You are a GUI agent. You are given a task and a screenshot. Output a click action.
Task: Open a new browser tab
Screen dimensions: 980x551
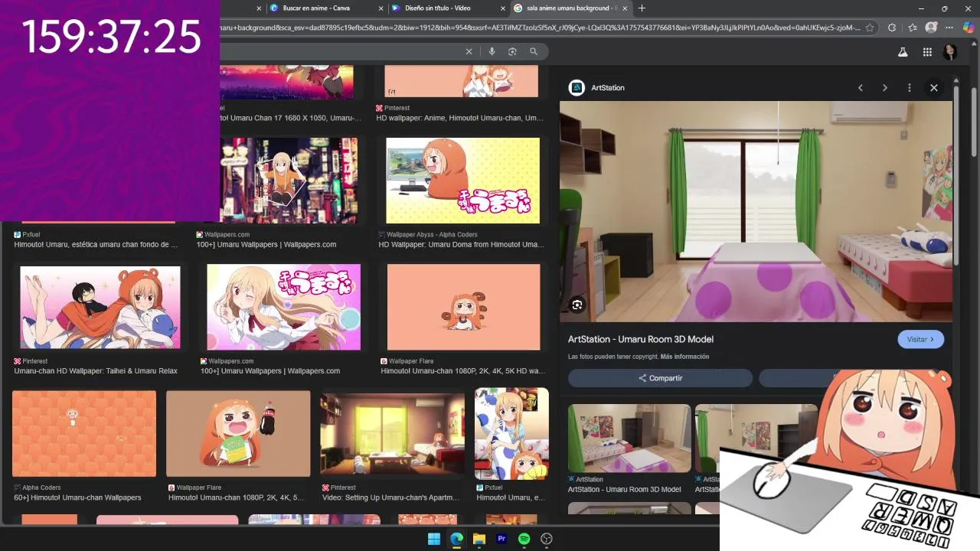tap(642, 8)
